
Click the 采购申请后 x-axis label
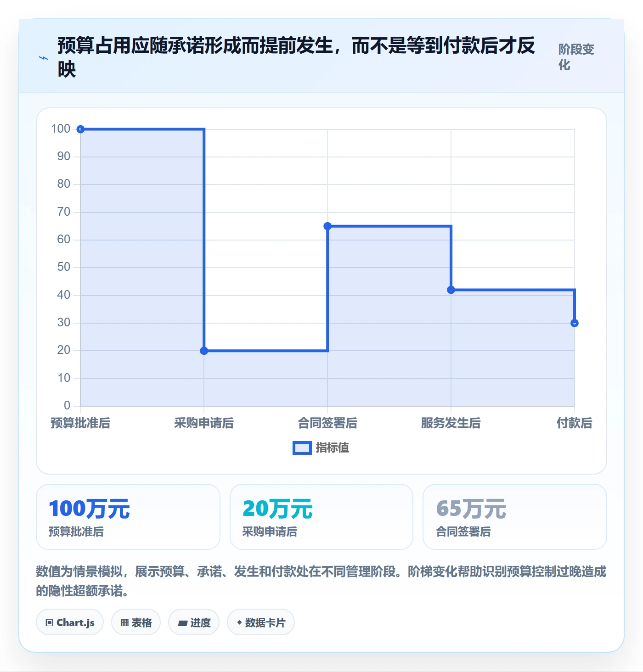click(204, 423)
